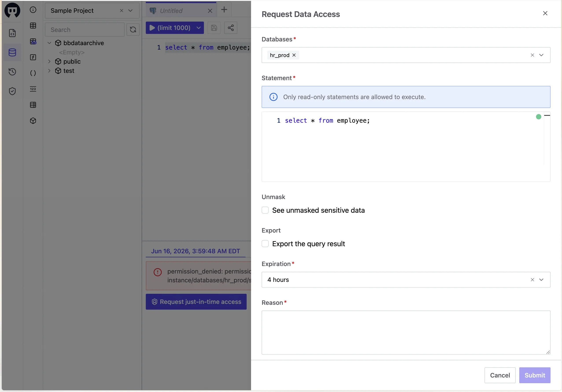Run query with limit 1000
Viewport: 562px width, 392px height.
[170, 28]
